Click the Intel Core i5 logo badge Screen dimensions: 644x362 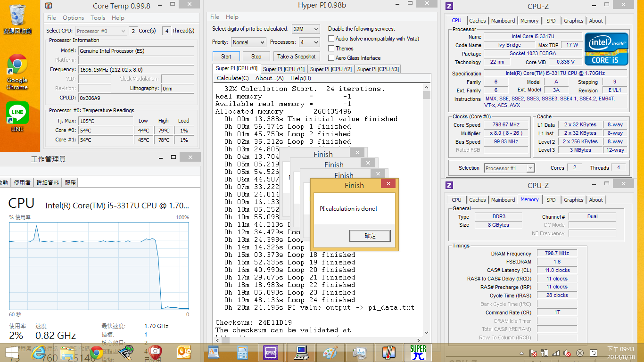(x=606, y=49)
